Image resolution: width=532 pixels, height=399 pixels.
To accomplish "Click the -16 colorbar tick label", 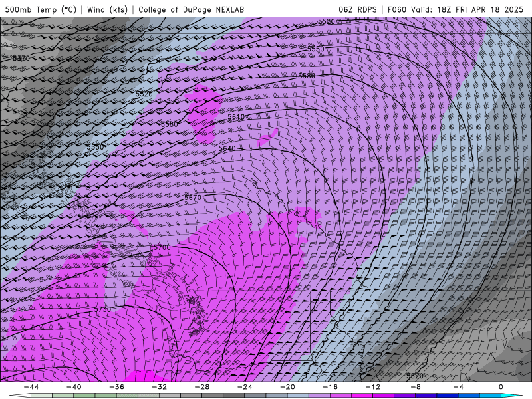I will (331, 387).
